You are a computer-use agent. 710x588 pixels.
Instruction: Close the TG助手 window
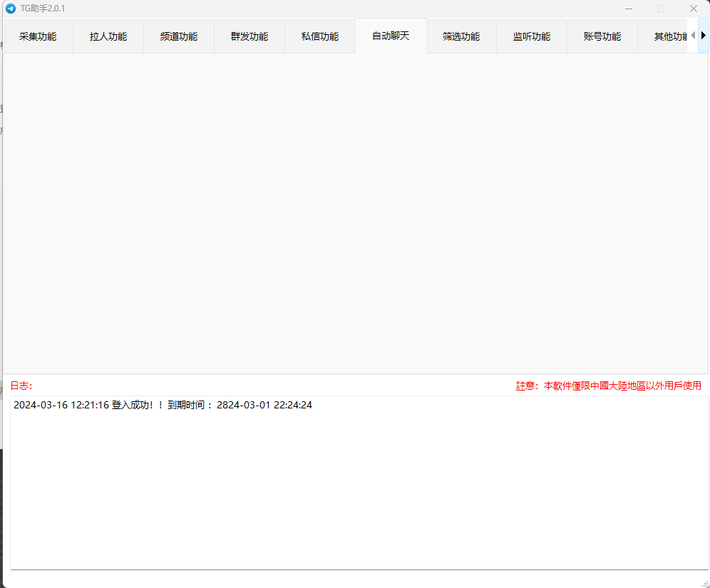pyautogui.click(x=693, y=9)
